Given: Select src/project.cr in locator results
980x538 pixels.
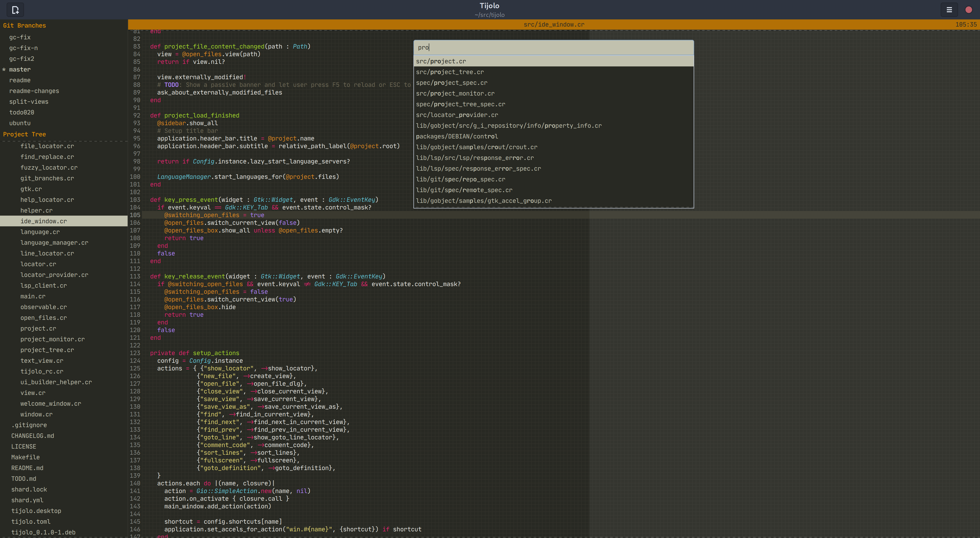Looking at the screenshot, I should coord(440,61).
